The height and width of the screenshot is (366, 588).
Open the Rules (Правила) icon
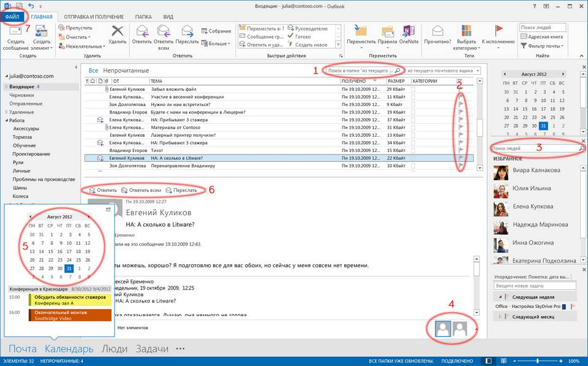click(x=387, y=31)
